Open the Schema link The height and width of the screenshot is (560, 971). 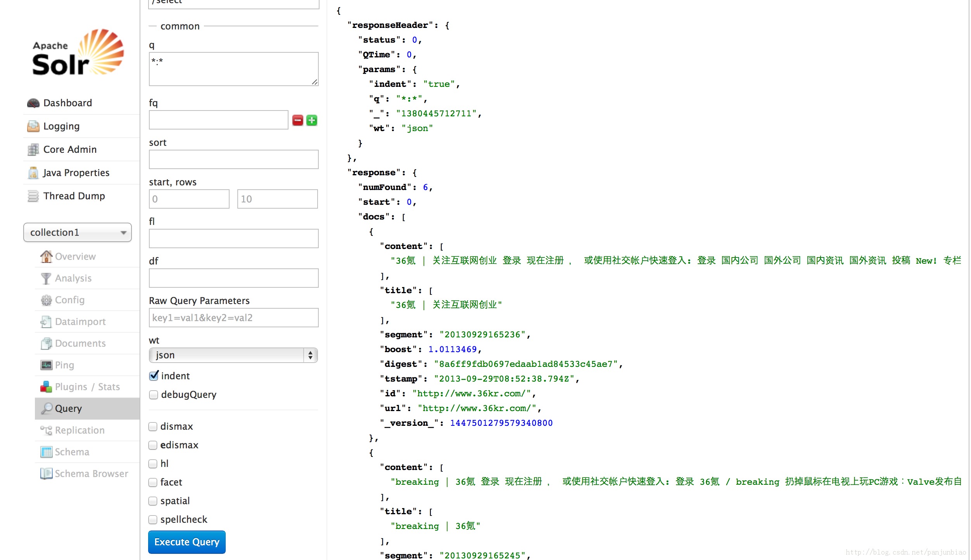tap(72, 452)
